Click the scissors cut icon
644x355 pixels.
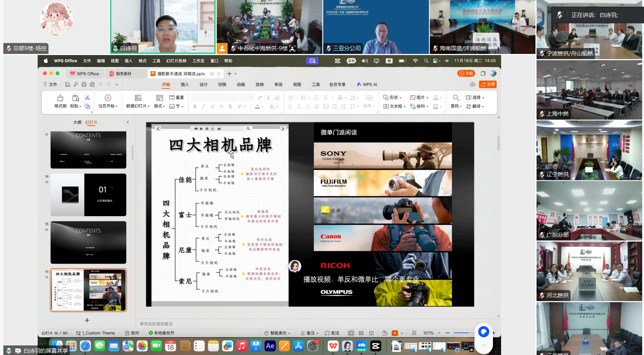point(88,98)
